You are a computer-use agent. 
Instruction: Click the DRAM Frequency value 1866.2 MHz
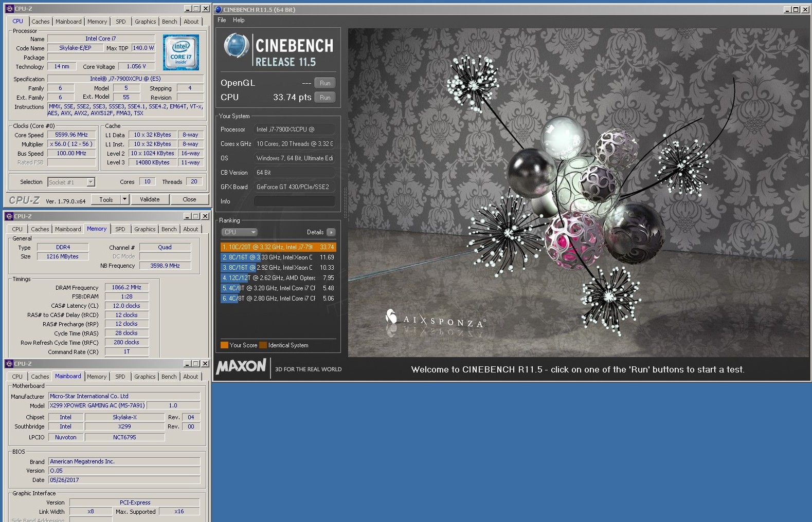127,287
